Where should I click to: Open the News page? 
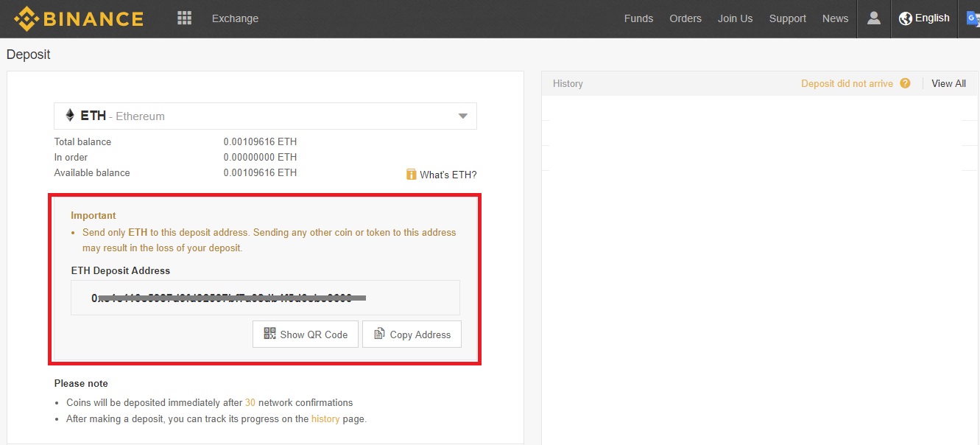pyautogui.click(x=835, y=18)
